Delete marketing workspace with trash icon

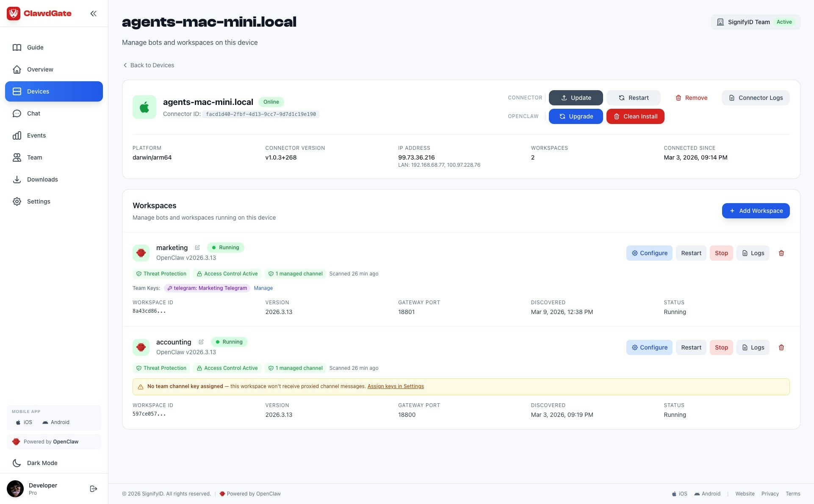click(781, 253)
